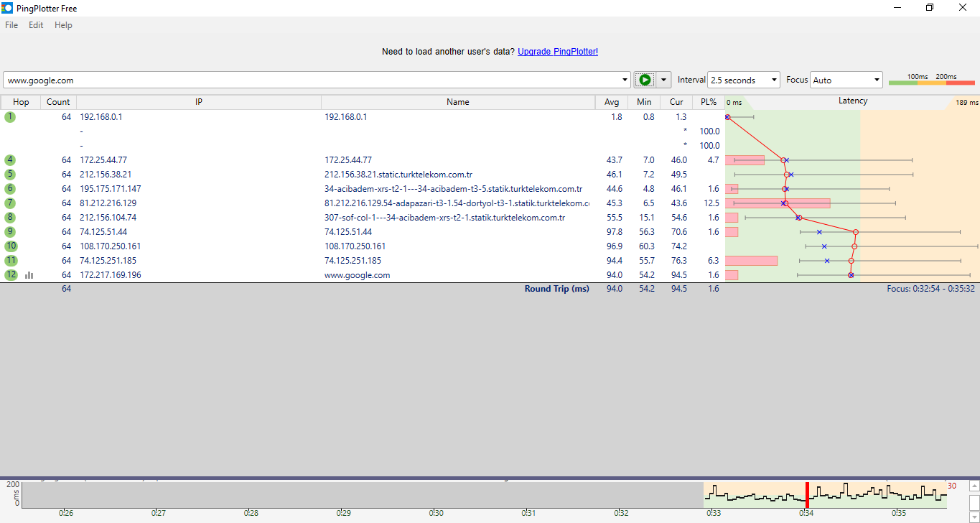
Task: Select hop 11 green circle icon
Action: [10, 260]
